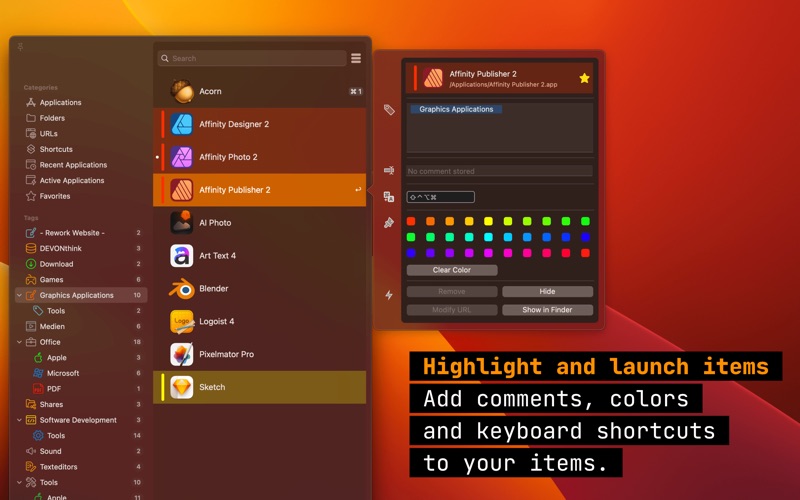800x500 pixels.
Task: Select Tools subtag under Software Development
Action: coord(82,436)
